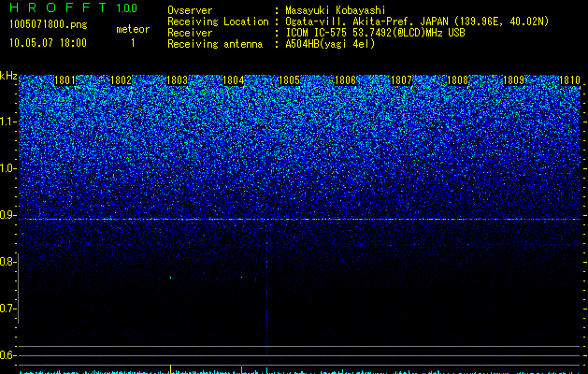Click the Ovserver field label
The height and width of the screenshot is (374, 588).
tap(190, 10)
